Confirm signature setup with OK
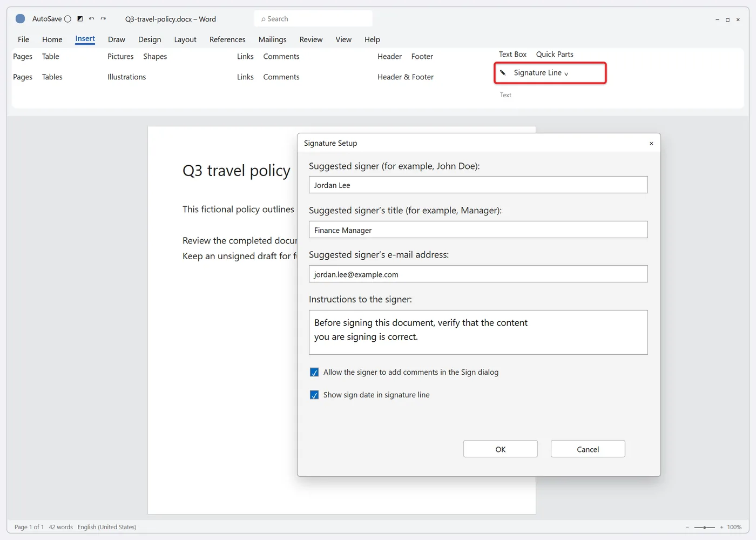 [x=501, y=449]
